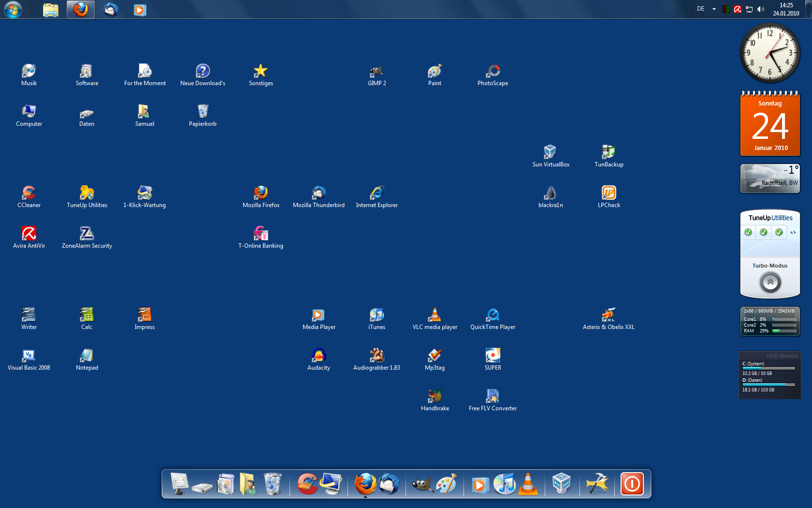This screenshot has height=508, width=812.
Task: Open the volume speaker tray icon
Action: click(x=761, y=9)
